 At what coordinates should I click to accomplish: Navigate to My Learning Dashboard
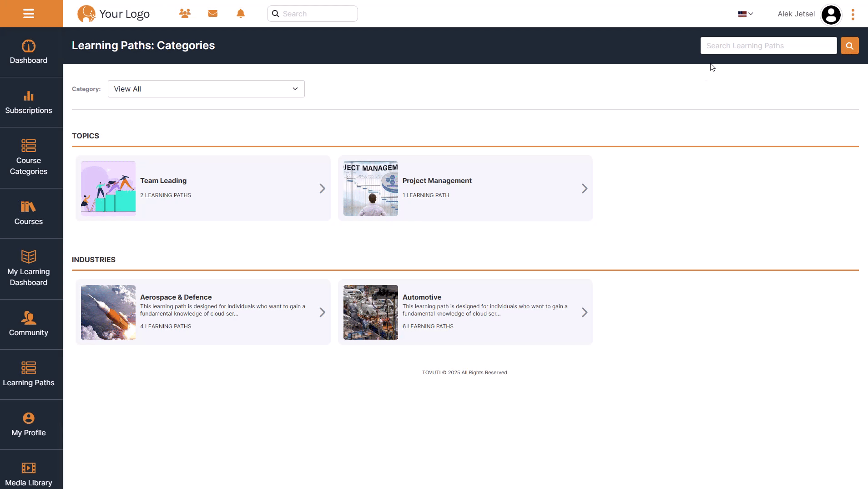tap(29, 269)
